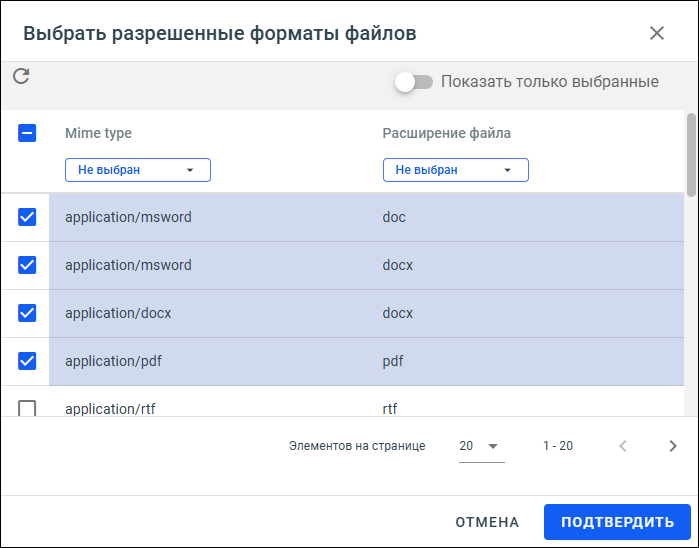Toggle 'Показать только выбранные' switch
This screenshot has width=699, height=548.
point(414,82)
